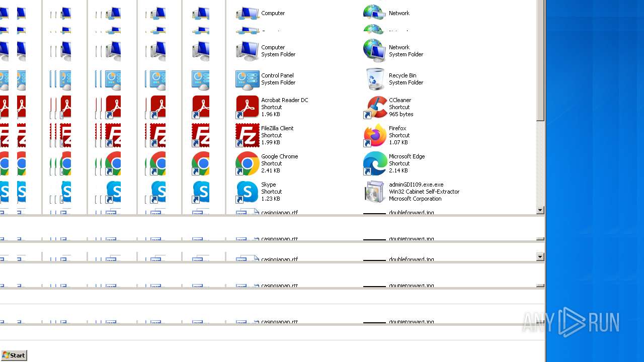Screen dimensions: 644x362
Task: Click the 'Win32 Cabinet Self-Extractor' description text
Action: click(x=424, y=192)
